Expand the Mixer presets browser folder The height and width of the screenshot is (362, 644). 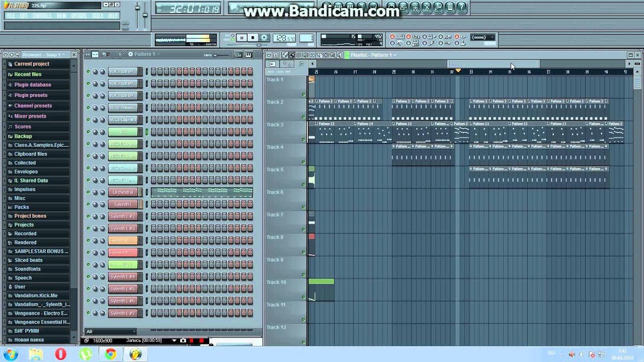tap(30, 116)
